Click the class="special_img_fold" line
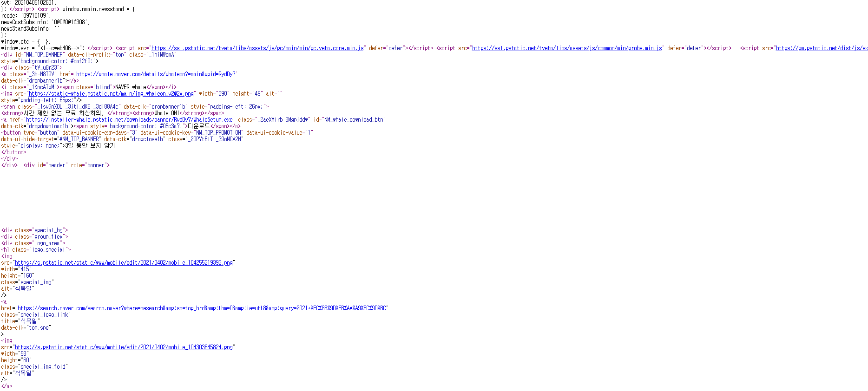 click(x=34, y=367)
